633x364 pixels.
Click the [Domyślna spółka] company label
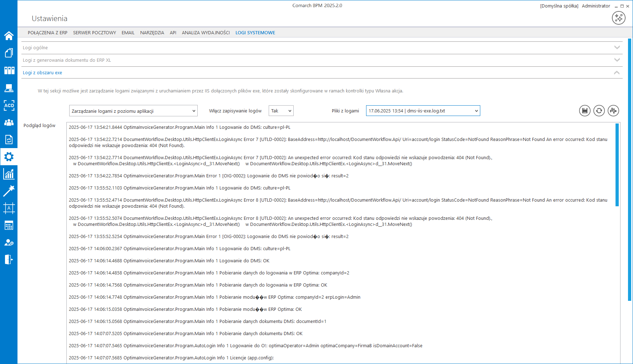tap(559, 6)
